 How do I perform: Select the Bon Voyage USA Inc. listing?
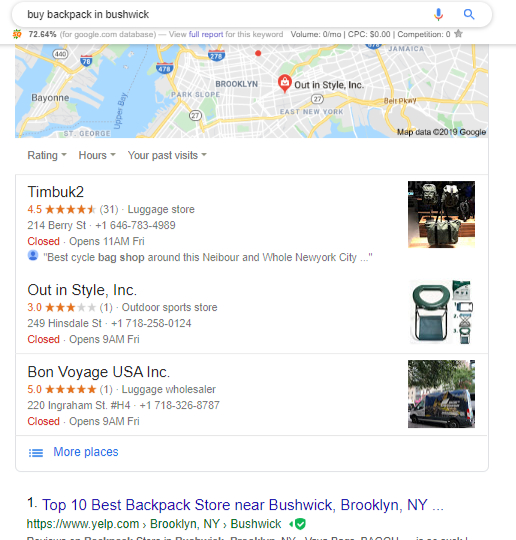tap(99, 372)
